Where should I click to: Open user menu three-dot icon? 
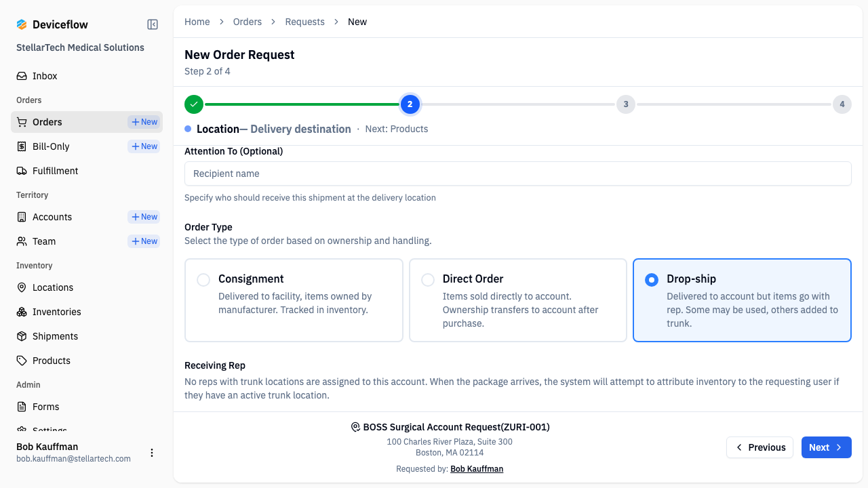152,453
